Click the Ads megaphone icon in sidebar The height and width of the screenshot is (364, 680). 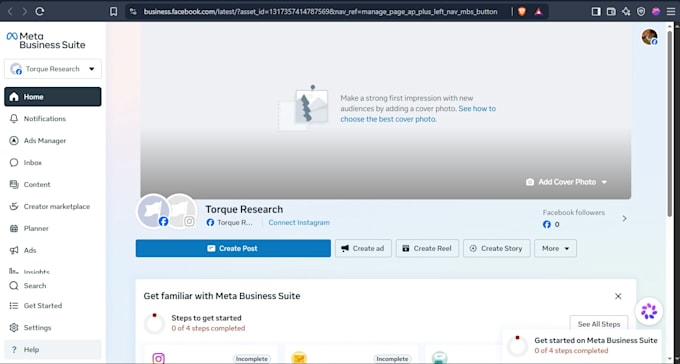pyautogui.click(x=14, y=250)
